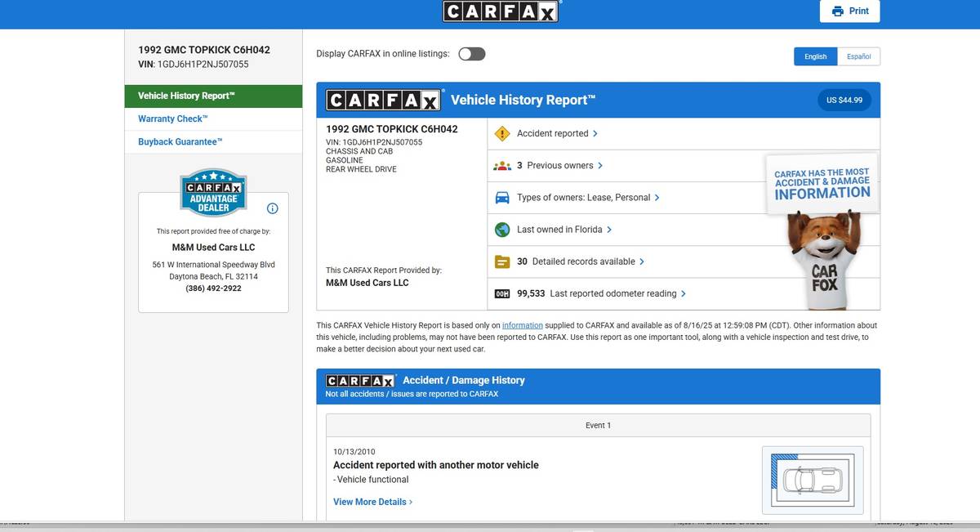Screen dimensions: 980x532
Task: Click the odometer icon beside 99,533
Action: click(502, 293)
